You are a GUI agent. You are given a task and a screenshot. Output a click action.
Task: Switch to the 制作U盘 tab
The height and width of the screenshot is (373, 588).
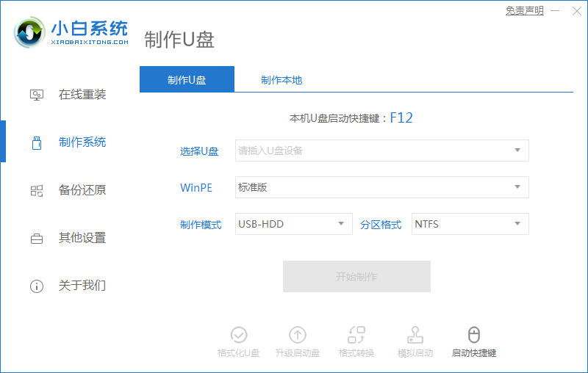click(187, 79)
